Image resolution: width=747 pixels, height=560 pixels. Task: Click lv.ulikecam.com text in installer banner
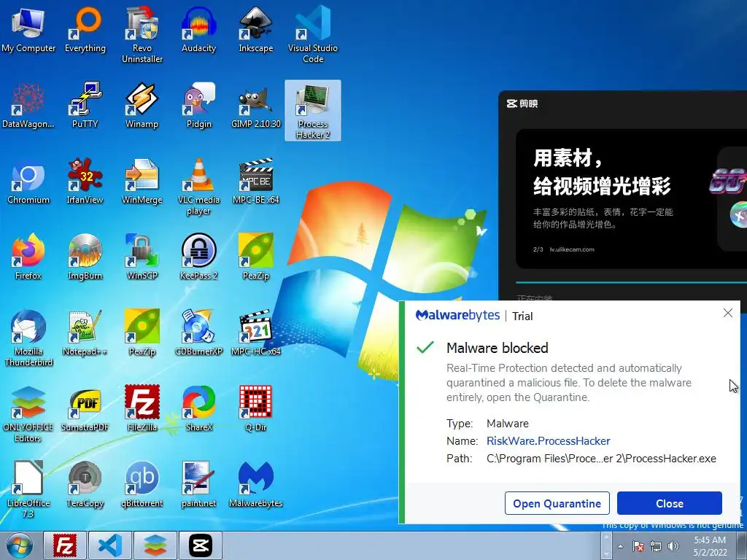pos(572,249)
